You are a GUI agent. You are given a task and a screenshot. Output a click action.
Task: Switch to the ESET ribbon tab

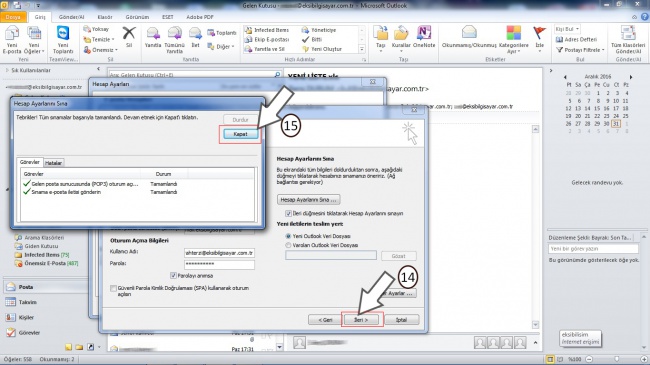(168, 17)
